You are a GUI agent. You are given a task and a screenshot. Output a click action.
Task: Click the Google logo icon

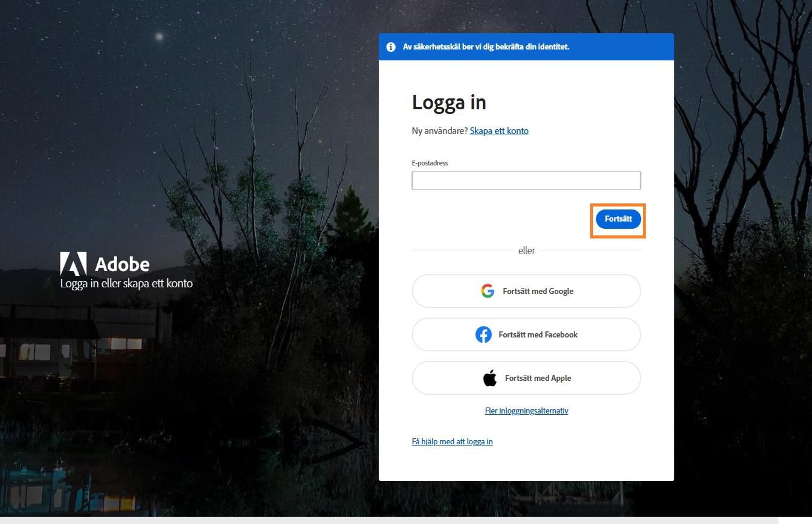pyautogui.click(x=488, y=291)
